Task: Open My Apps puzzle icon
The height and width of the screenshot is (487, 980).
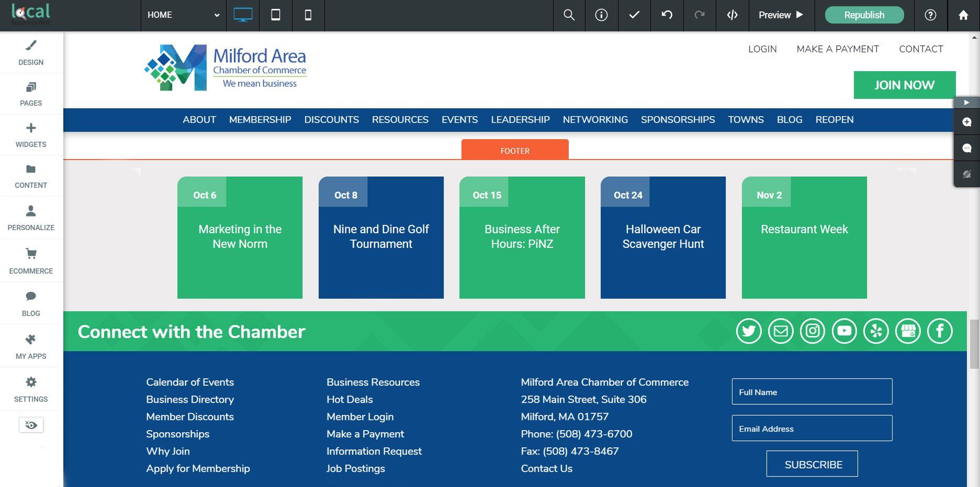Action: pyautogui.click(x=31, y=346)
